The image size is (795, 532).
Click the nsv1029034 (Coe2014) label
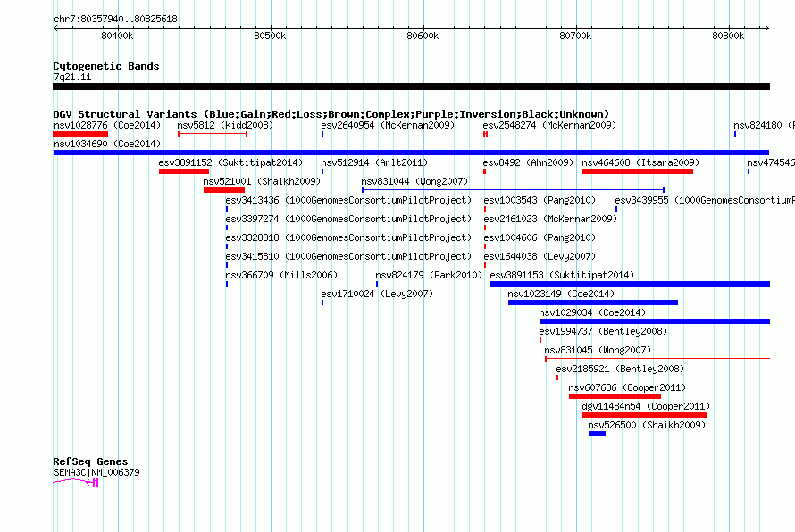592,312
